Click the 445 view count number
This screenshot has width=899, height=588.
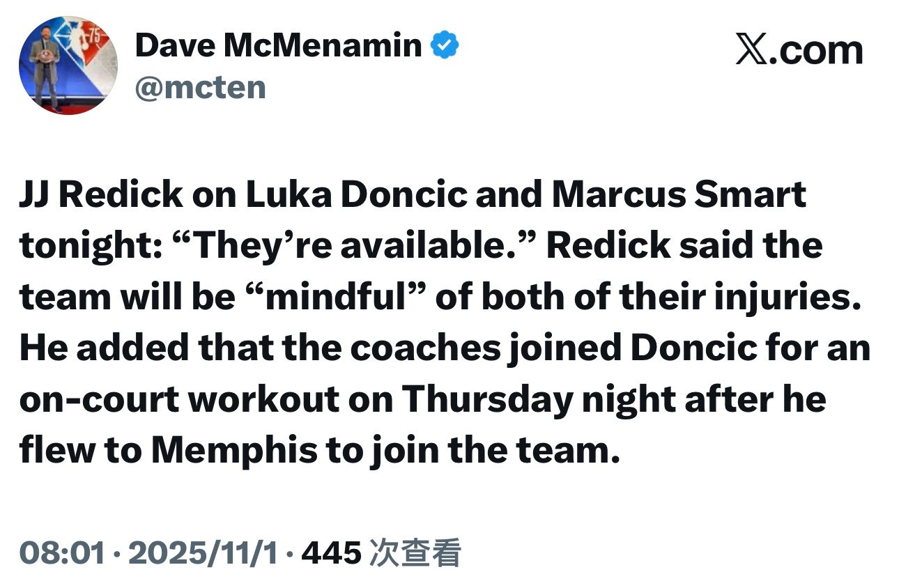click(332, 553)
